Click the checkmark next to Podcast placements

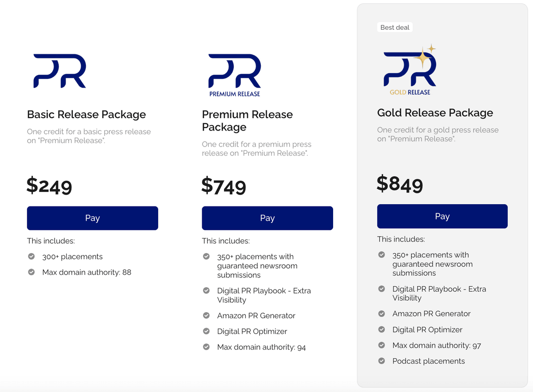[x=382, y=361]
